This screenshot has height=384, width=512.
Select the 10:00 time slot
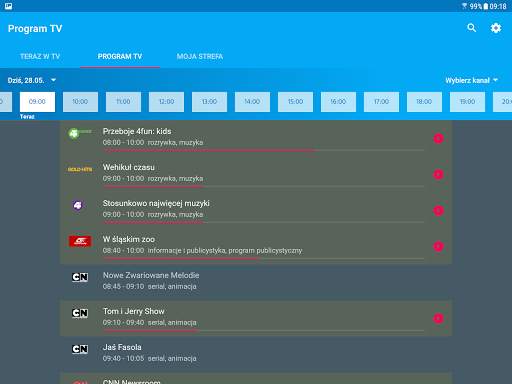pos(80,102)
